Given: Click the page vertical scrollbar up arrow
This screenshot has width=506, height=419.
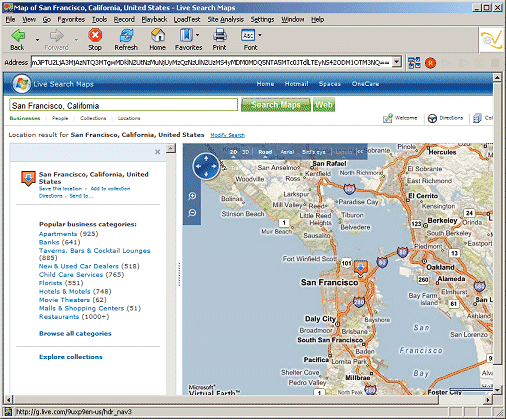Looking at the screenshot, I should (x=497, y=78).
